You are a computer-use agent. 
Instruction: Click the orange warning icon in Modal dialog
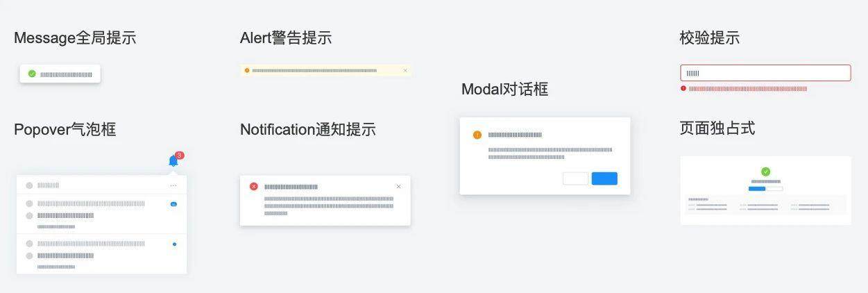tap(477, 135)
